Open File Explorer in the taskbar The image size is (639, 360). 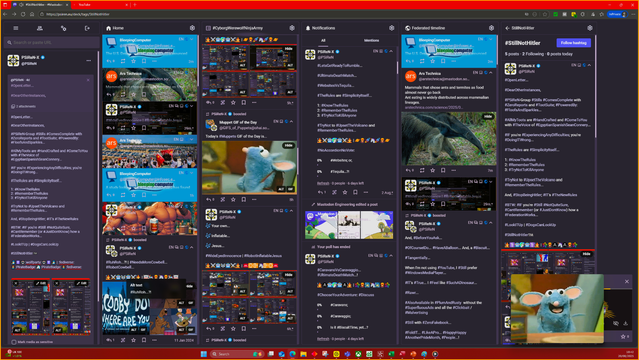coord(303,354)
